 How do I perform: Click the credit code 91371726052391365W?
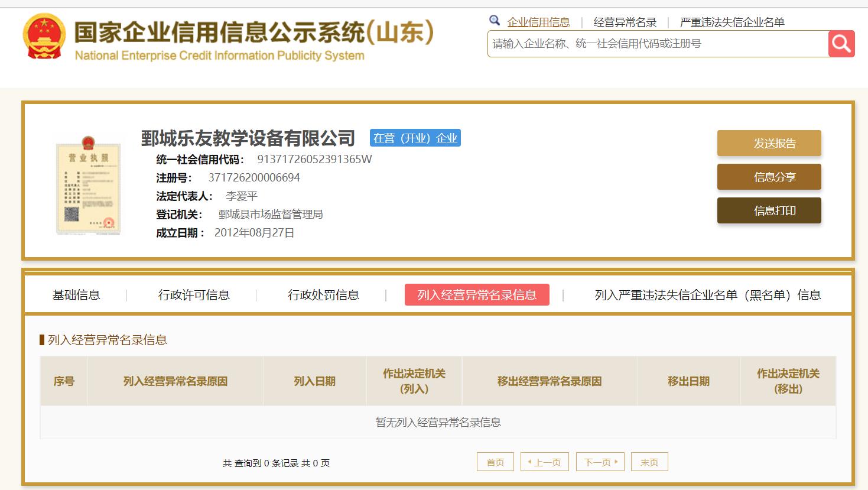[314, 159]
